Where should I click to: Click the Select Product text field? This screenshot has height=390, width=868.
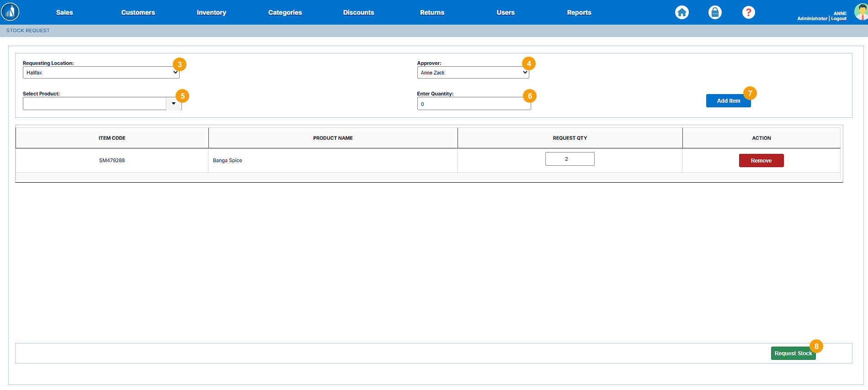tap(94, 104)
